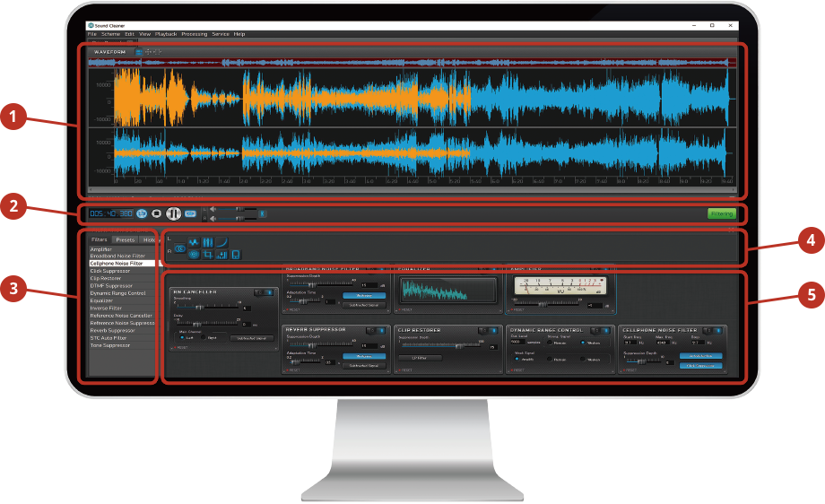
Task: Select STC Auto Filter in the list
Action: 122,338
